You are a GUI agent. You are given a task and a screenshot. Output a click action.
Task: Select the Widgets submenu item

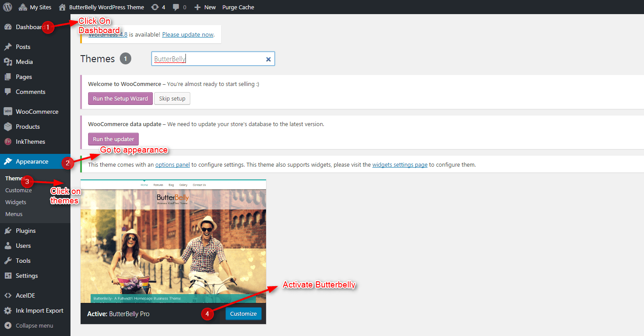(16, 202)
